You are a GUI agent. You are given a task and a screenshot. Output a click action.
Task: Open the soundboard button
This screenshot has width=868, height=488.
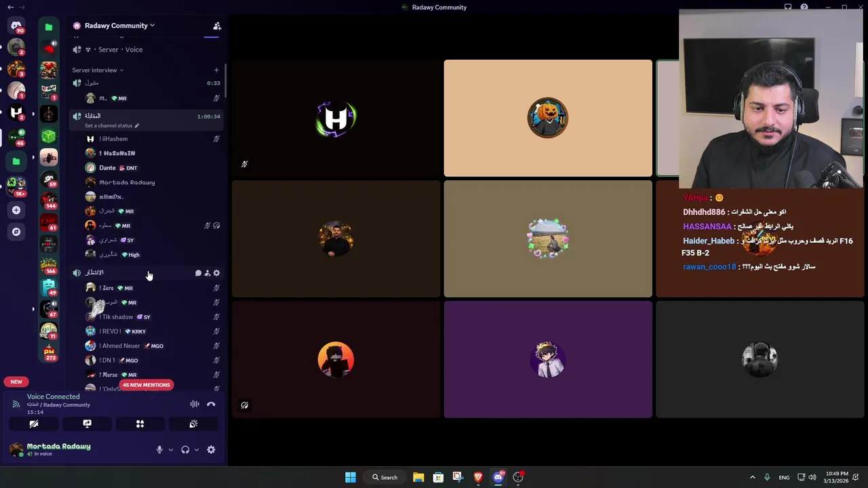(x=193, y=424)
